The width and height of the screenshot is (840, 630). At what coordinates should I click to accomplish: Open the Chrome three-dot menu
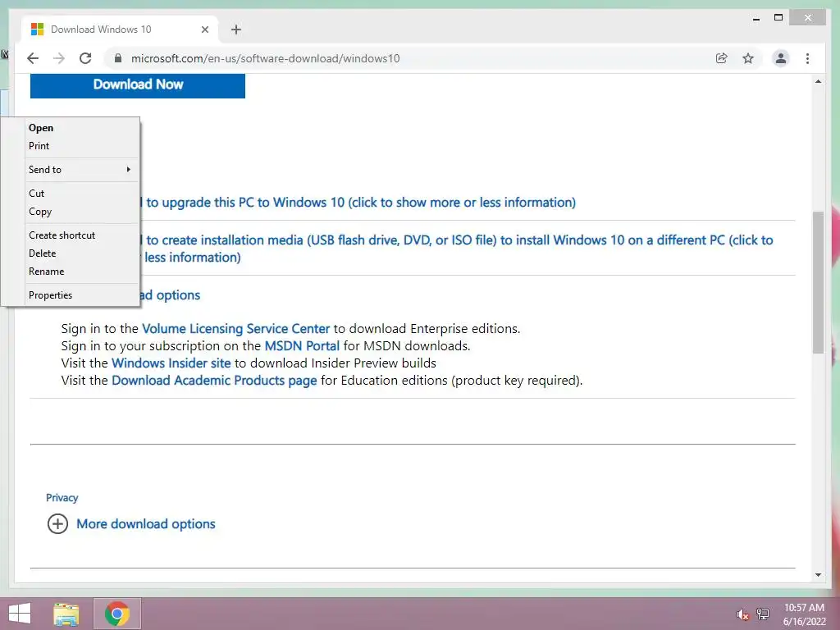[807, 58]
